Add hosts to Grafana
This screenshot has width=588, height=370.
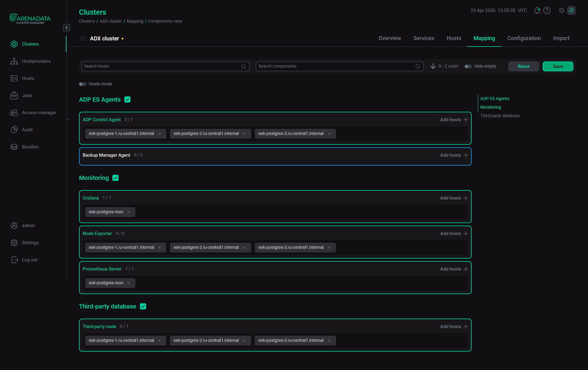click(454, 198)
